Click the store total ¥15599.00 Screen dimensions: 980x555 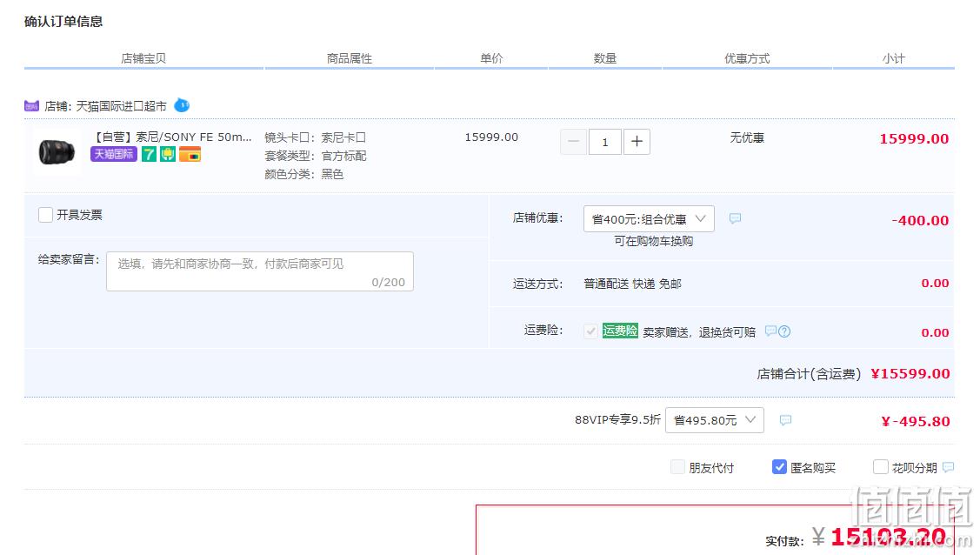(x=910, y=373)
